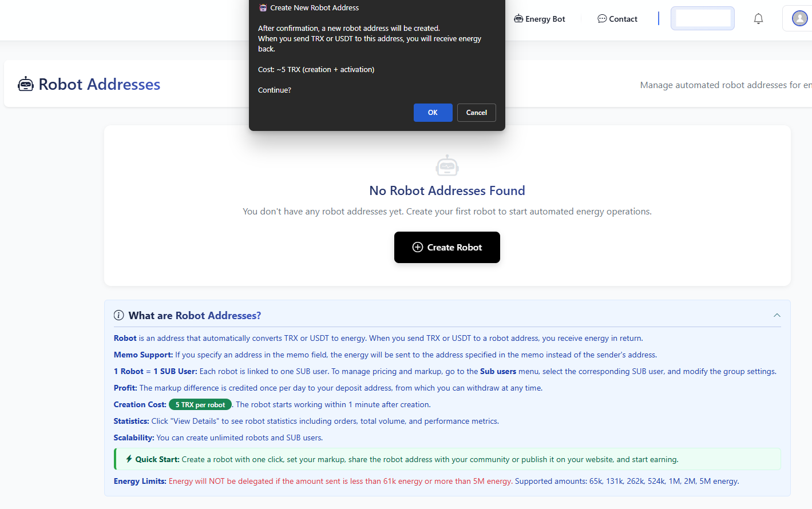Screen dimensions: 812x509
Task: Click the plus icon on the Create Robot button
Action: [x=418, y=247]
